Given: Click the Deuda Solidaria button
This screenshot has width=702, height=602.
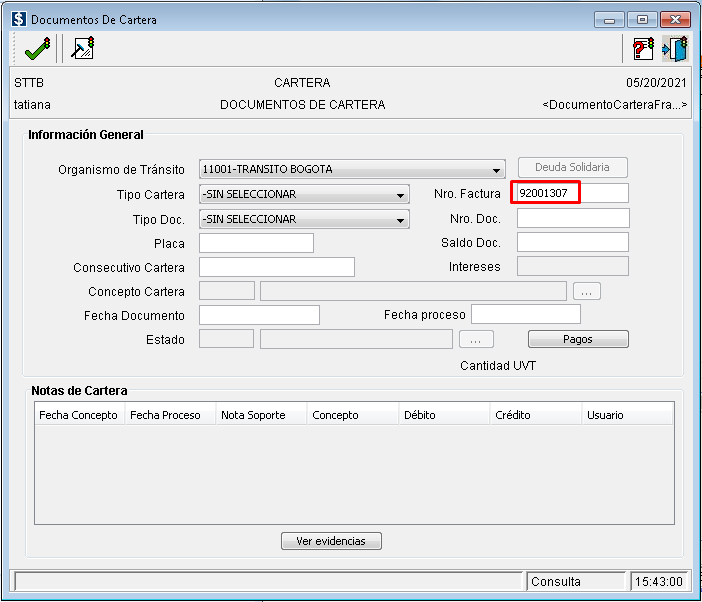Looking at the screenshot, I should [x=572, y=168].
